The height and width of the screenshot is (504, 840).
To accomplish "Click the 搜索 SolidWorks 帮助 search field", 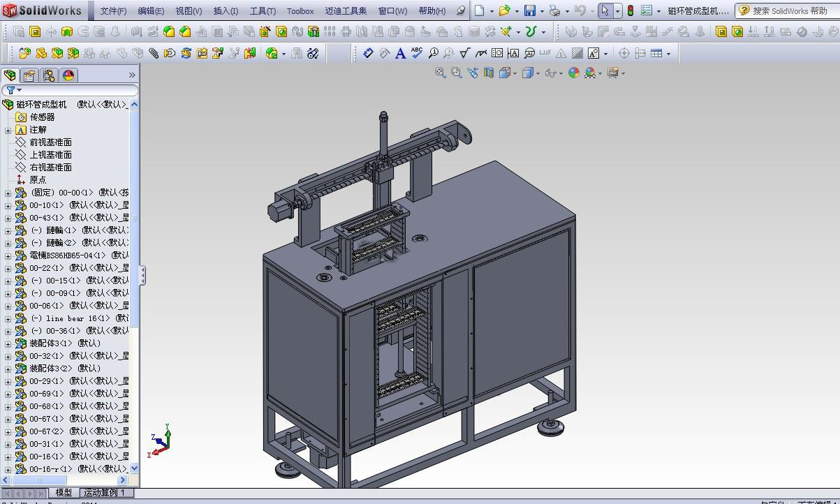I will pyautogui.click(x=789, y=11).
